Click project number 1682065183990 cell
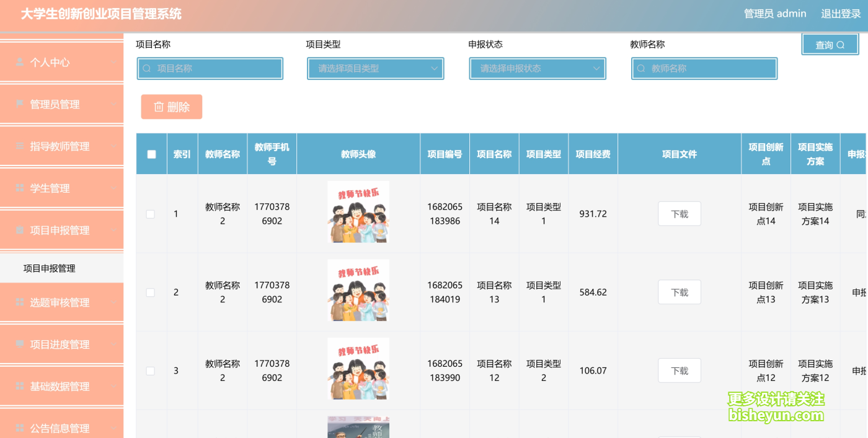 445,371
